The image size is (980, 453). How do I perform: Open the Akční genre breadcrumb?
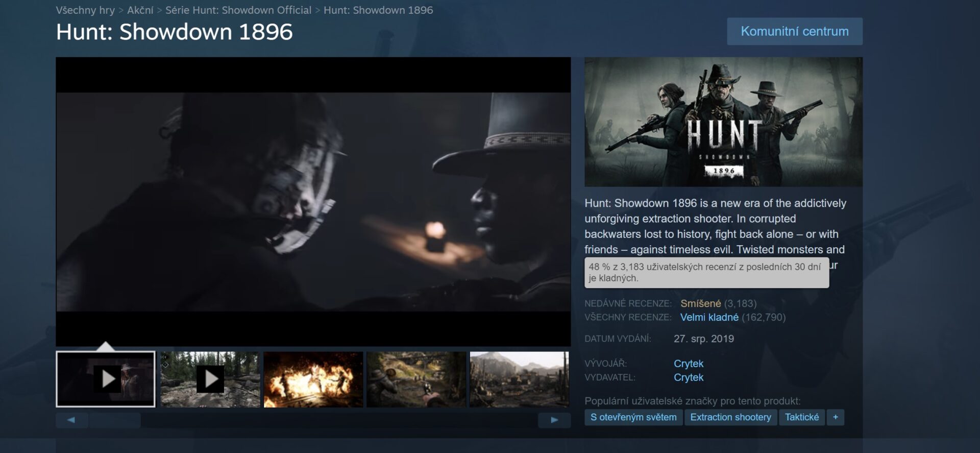pos(140,10)
